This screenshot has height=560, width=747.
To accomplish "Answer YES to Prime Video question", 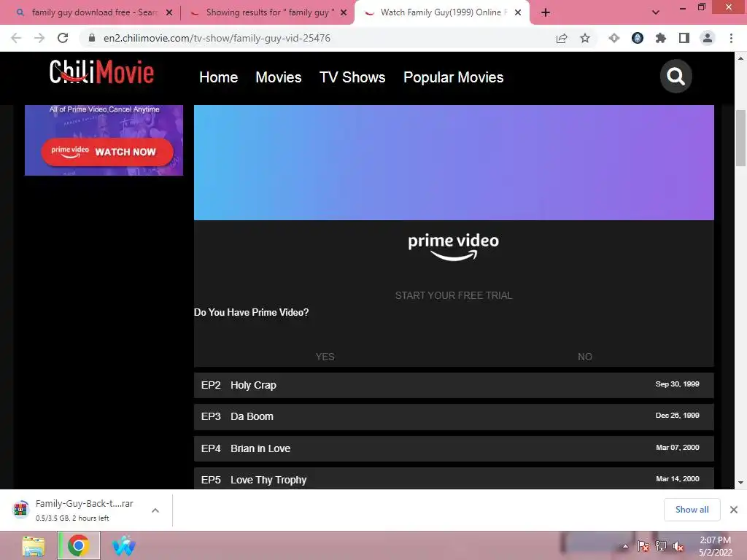I will tap(325, 357).
